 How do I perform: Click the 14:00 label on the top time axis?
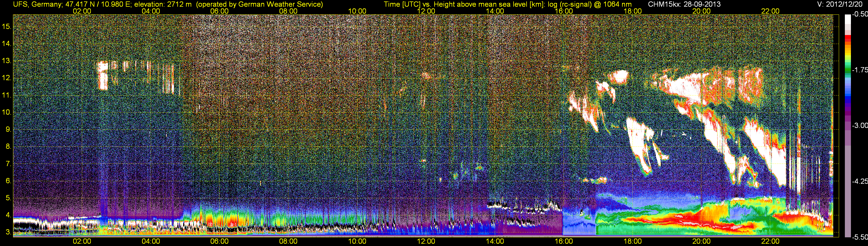(495, 11)
